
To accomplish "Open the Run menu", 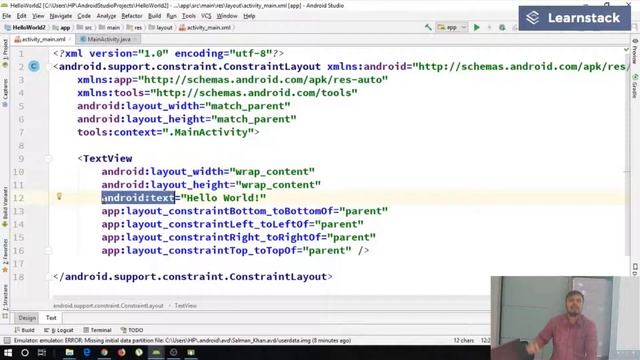I will point(171,16).
